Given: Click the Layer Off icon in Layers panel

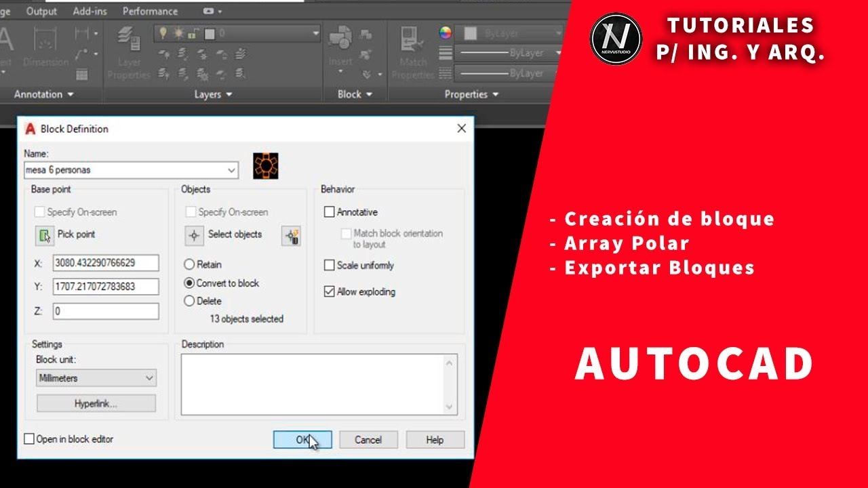Looking at the screenshot, I should (163, 54).
